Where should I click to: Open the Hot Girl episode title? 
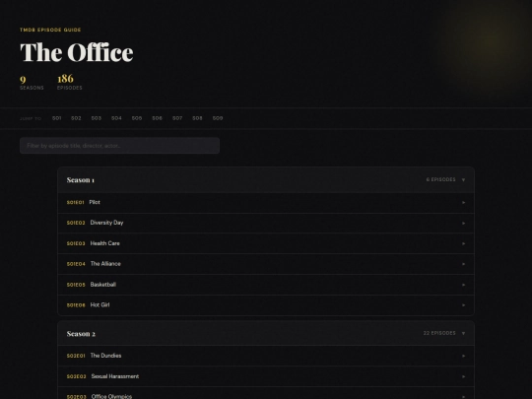[x=100, y=304]
